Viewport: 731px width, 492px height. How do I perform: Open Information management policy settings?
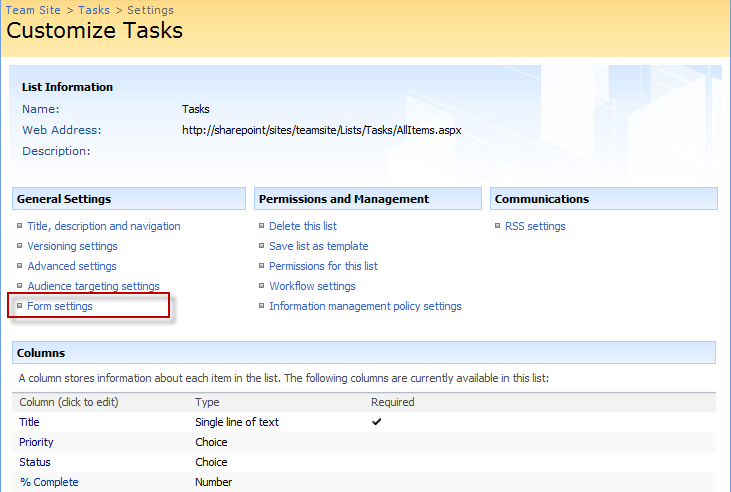coord(365,306)
